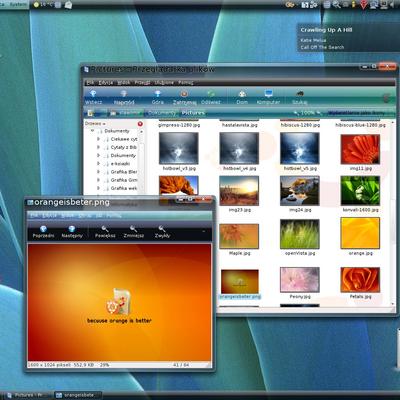
Task: Open Komputer from the file browser toolbar
Action: [269, 93]
